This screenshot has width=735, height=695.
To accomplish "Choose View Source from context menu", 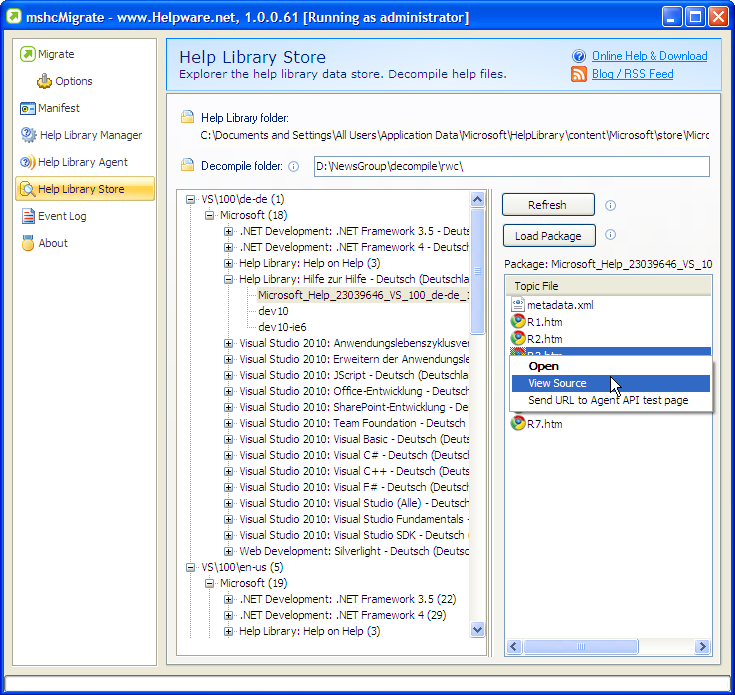I will point(611,383).
